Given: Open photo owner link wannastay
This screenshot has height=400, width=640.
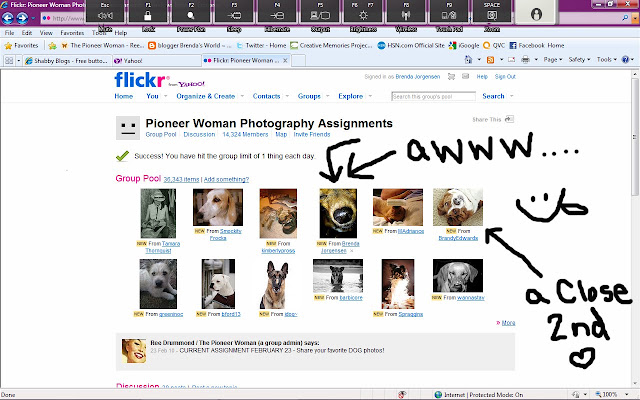Looking at the screenshot, I should 471,298.
